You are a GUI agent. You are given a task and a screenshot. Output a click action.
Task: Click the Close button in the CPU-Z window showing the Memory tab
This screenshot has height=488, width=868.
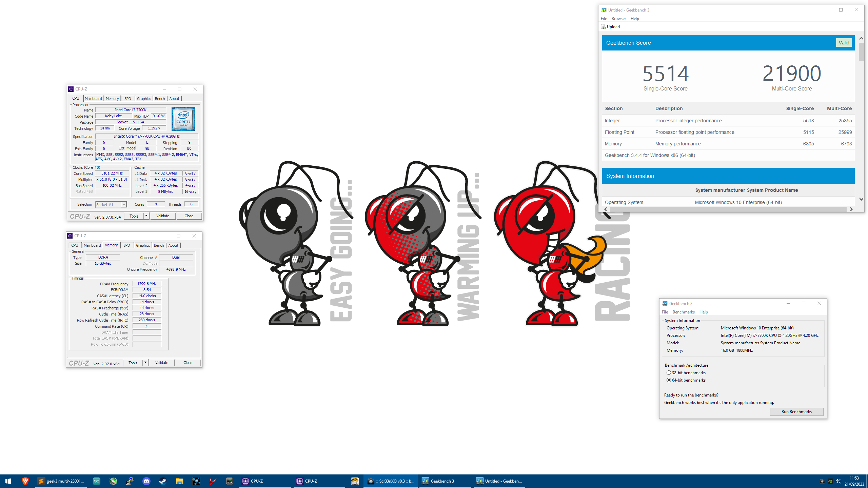click(x=188, y=363)
